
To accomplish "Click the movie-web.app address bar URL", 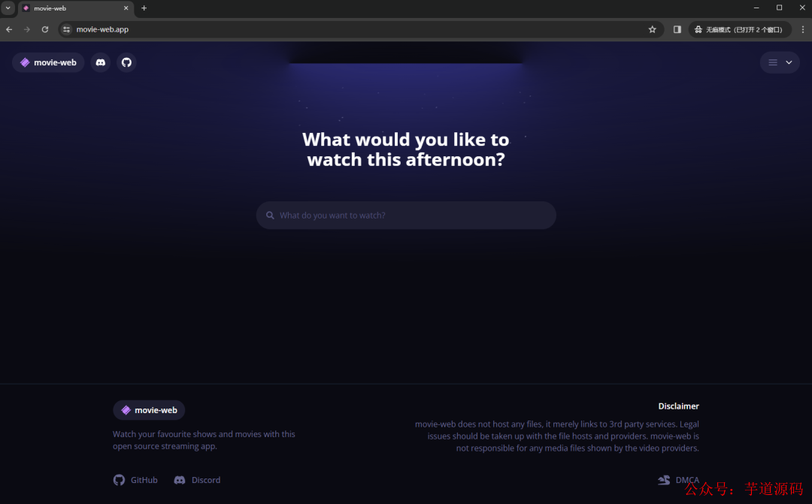I will click(x=102, y=29).
